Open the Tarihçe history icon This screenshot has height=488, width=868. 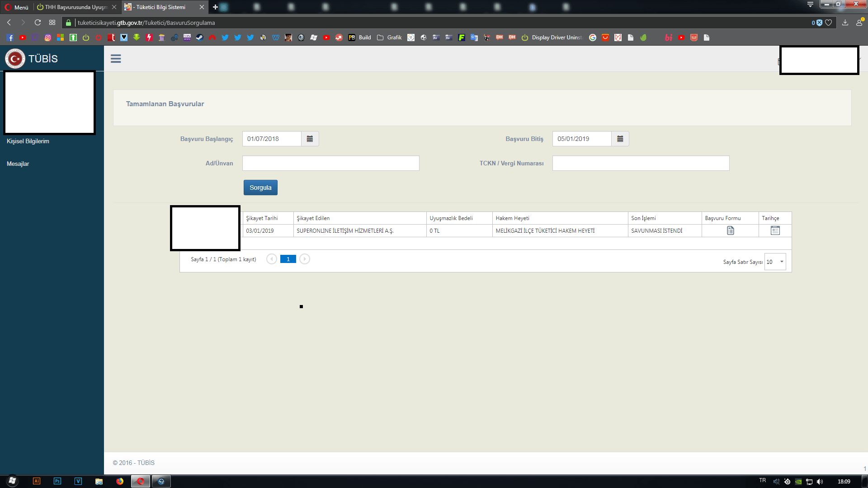pos(775,230)
